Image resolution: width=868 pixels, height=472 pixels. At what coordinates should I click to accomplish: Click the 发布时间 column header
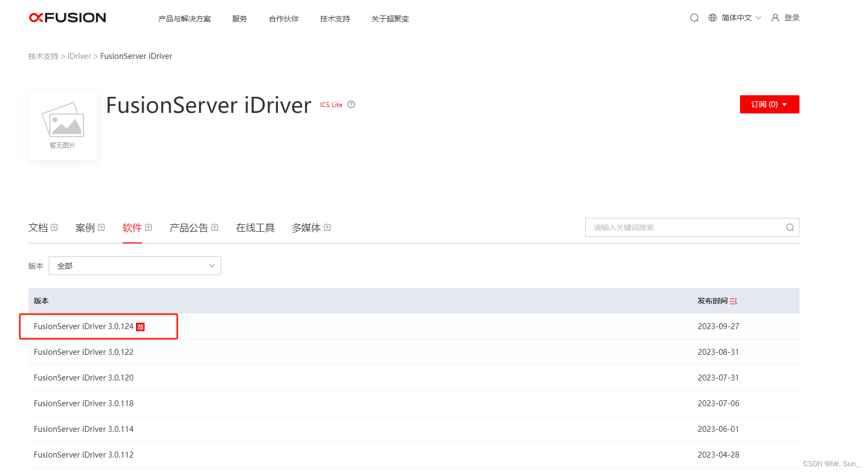pyautogui.click(x=712, y=301)
